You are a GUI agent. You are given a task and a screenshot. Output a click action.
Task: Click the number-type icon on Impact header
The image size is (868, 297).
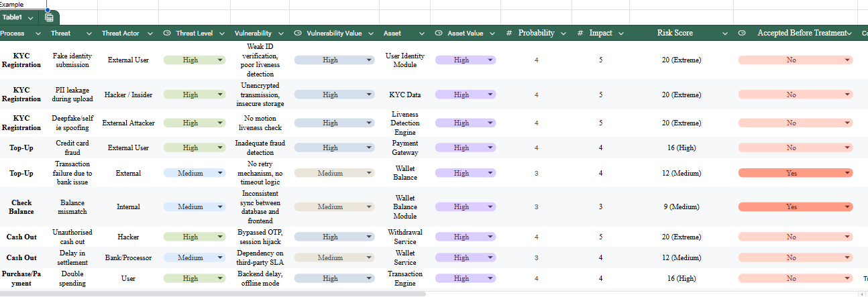(x=580, y=33)
